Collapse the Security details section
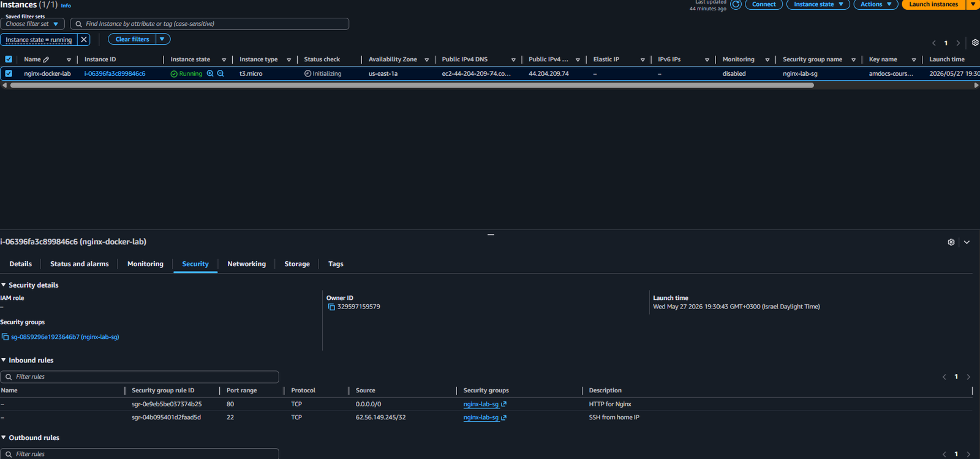Image resolution: width=980 pixels, height=459 pixels. pyautogui.click(x=4, y=285)
